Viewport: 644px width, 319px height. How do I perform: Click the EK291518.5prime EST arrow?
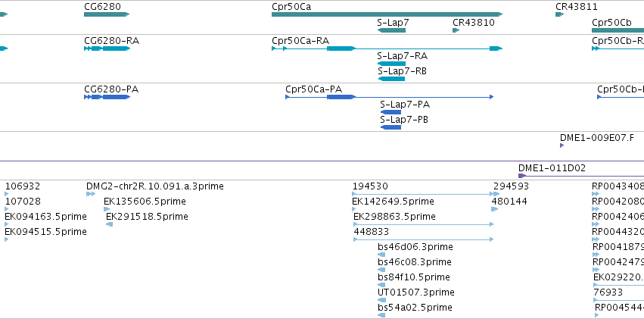click(x=109, y=224)
